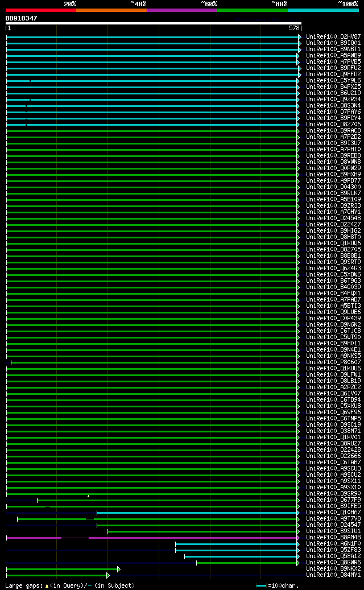This screenshot has width=364, height=590.
Task: Select hit label UniRef100_C5Y9L6
Action: (x=333, y=81)
